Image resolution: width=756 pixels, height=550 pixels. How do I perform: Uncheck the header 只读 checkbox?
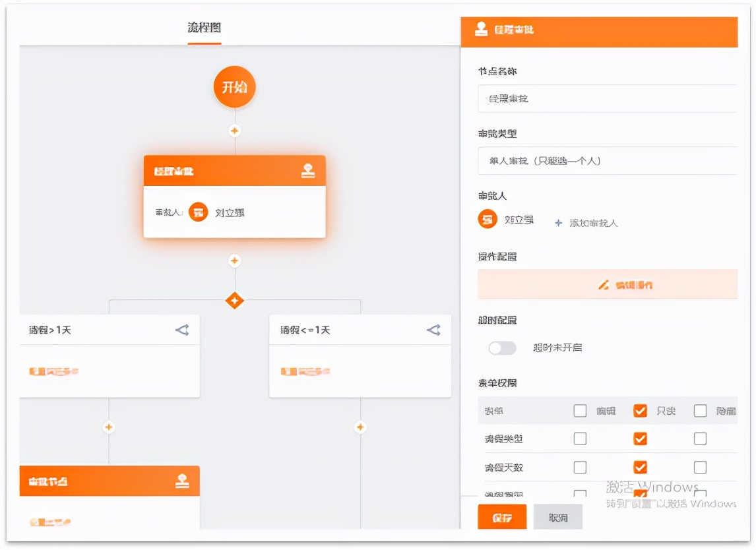click(640, 411)
